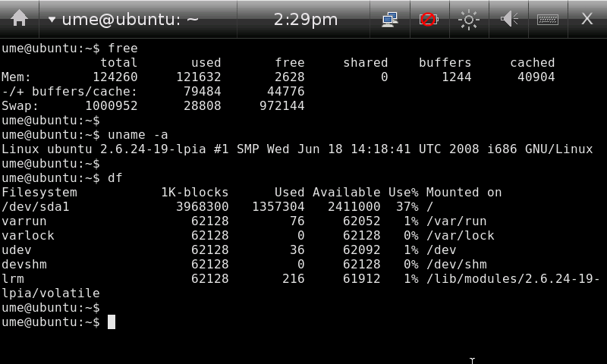Click the 'uname -a' command text
607x364 pixels.
click(138, 135)
